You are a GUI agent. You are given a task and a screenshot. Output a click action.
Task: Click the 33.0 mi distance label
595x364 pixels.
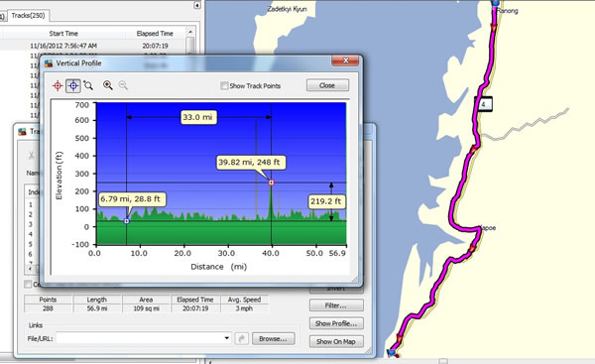(197, 117)
